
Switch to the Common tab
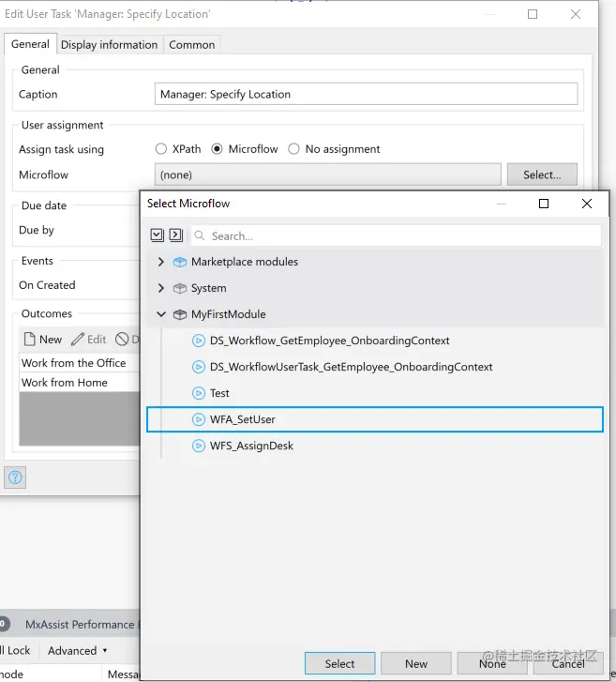tap(191, 45)
